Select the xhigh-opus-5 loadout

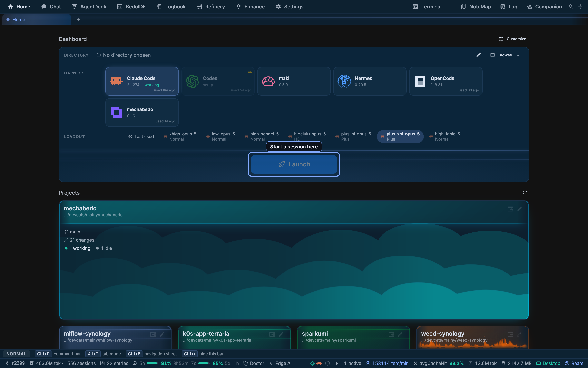180,137
